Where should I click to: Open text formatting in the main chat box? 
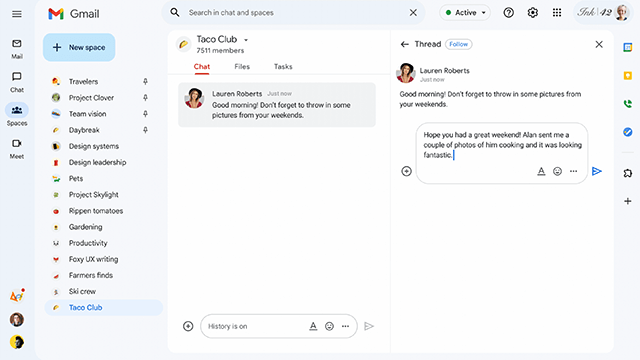(313, 326)
